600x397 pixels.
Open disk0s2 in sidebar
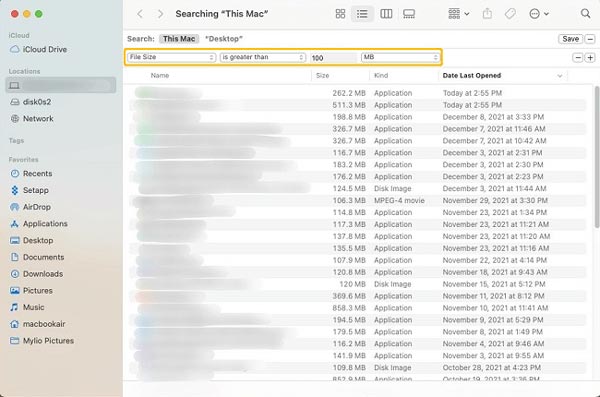[31, 102]
